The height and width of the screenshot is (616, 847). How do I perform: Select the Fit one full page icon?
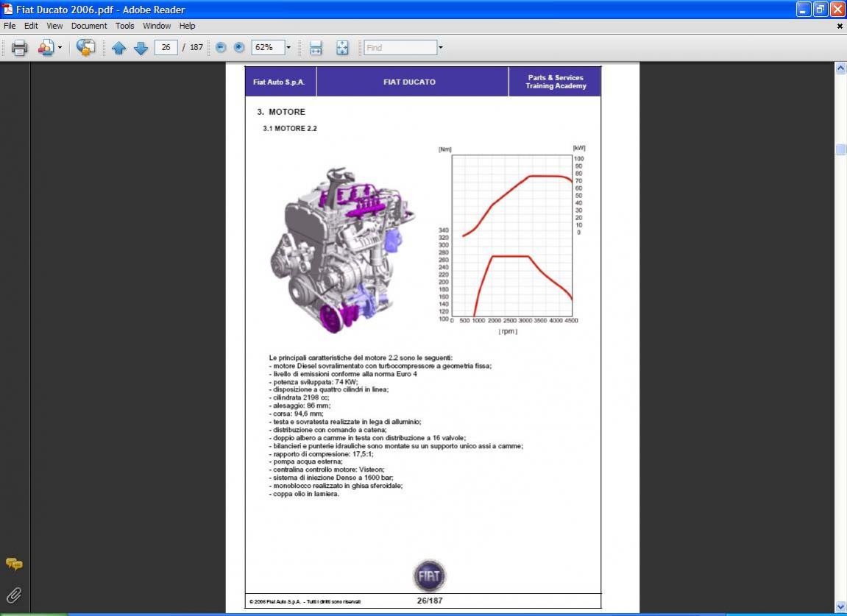coord(342,48)
